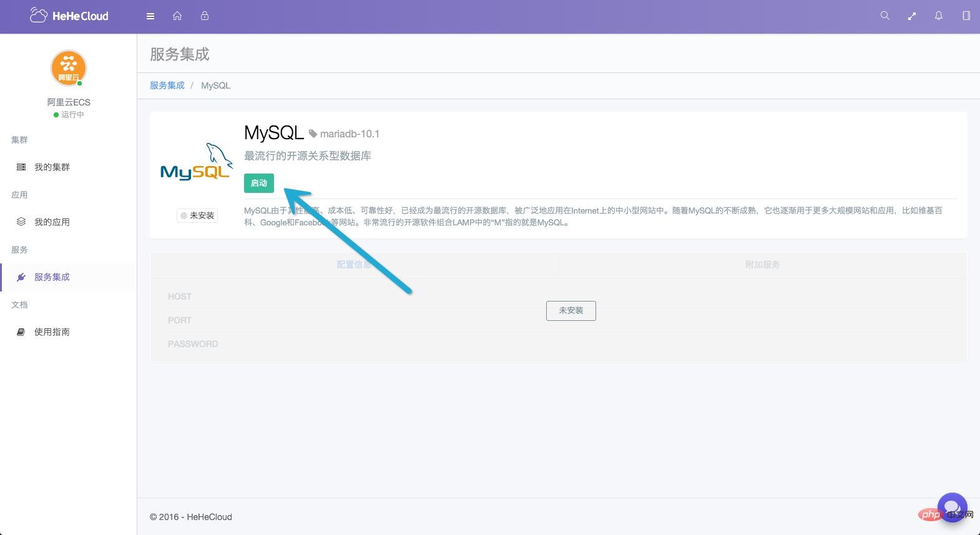Open search with the magnifier icon
Screen dimensions: 980x535
coord(884,16)
